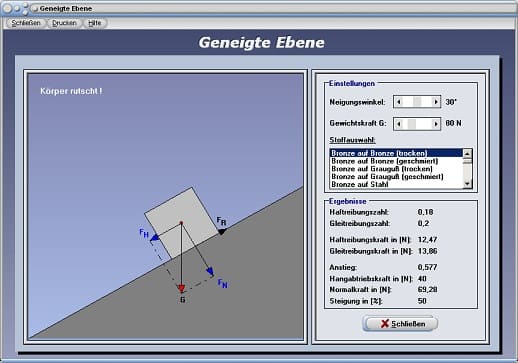This screenshot has height=363, width=518.
Task: Select Bronze auf Stahl in list
Action: point(396,184)
